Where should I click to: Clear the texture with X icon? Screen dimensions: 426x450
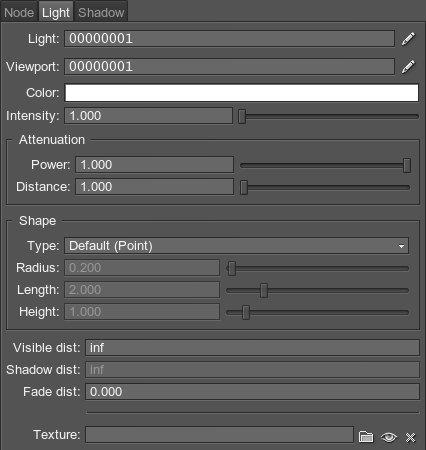click(x=410, y=437)
